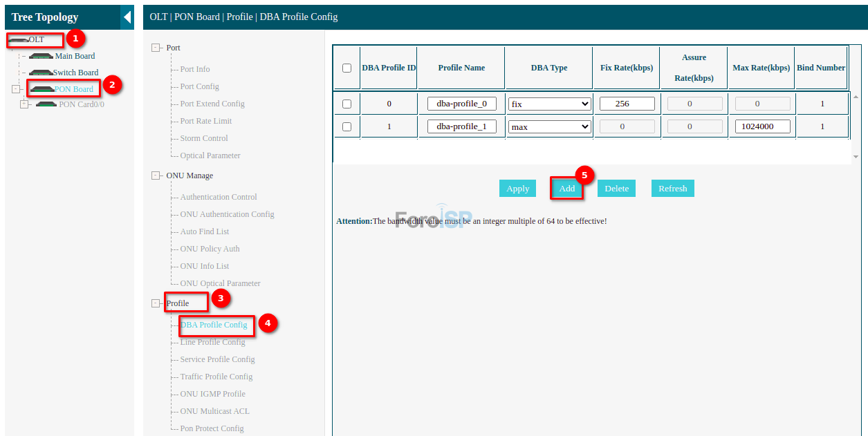Viewport: 868px width, 436px height.
Task: Open Auto Find List menu item
Action: point(204,231)
